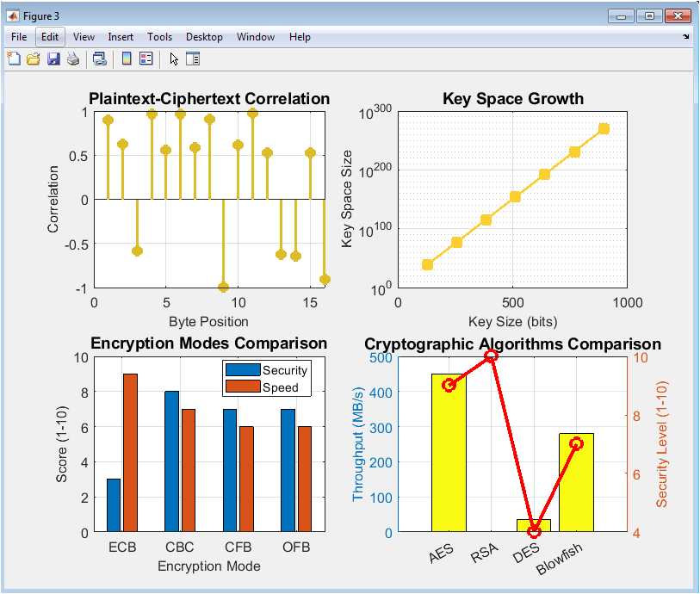Click the Print Figure icon
Viewport: 700px width, 594px height.
click(x=73, y=59)
